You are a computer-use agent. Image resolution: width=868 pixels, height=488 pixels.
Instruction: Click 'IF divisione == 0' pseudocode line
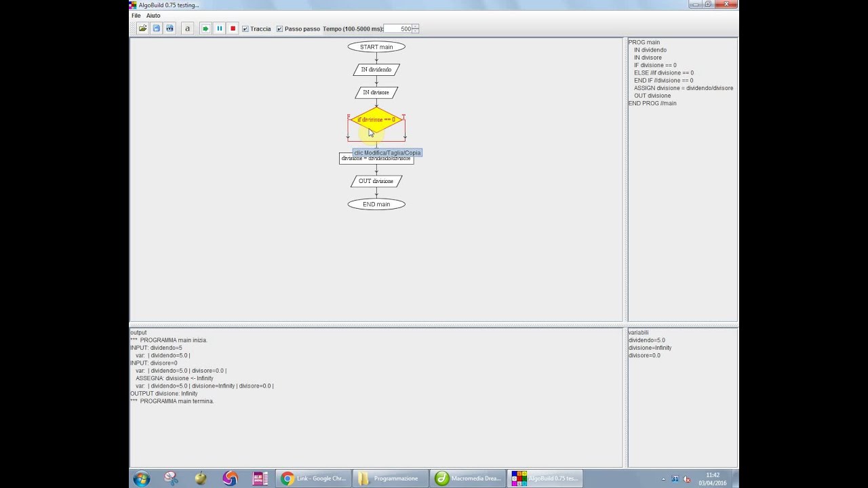(654, 65)
